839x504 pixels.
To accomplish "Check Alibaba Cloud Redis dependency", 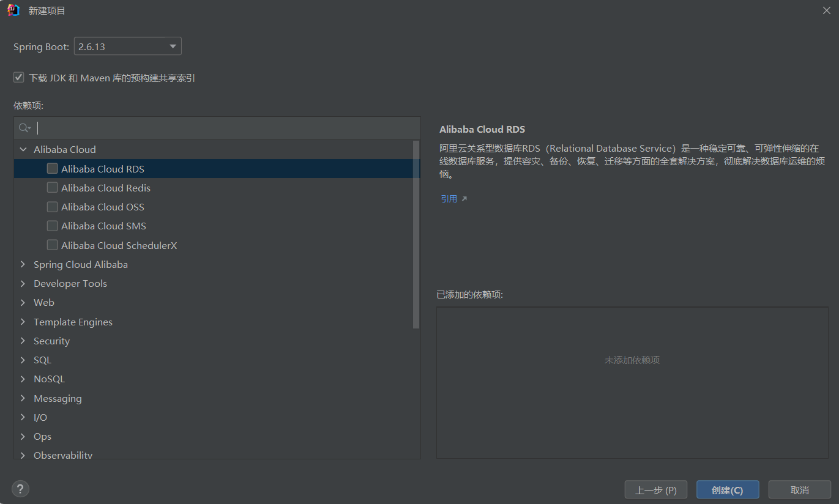I will (53, 188).
